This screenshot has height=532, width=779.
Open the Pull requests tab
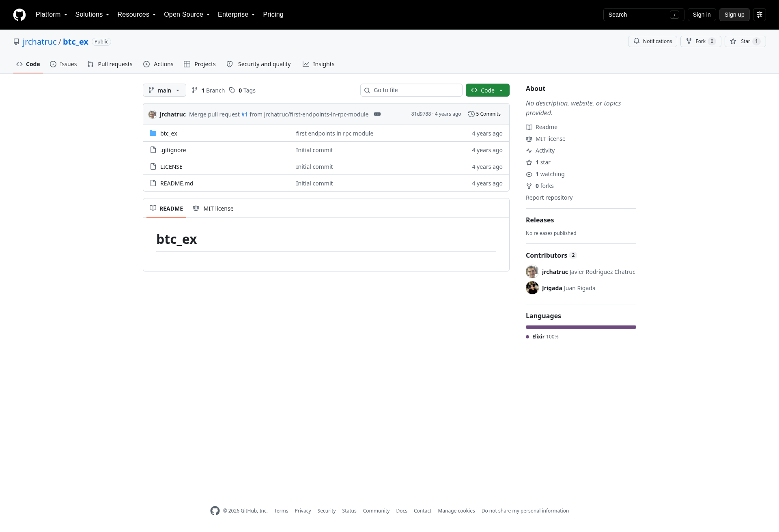click(110, 64)
